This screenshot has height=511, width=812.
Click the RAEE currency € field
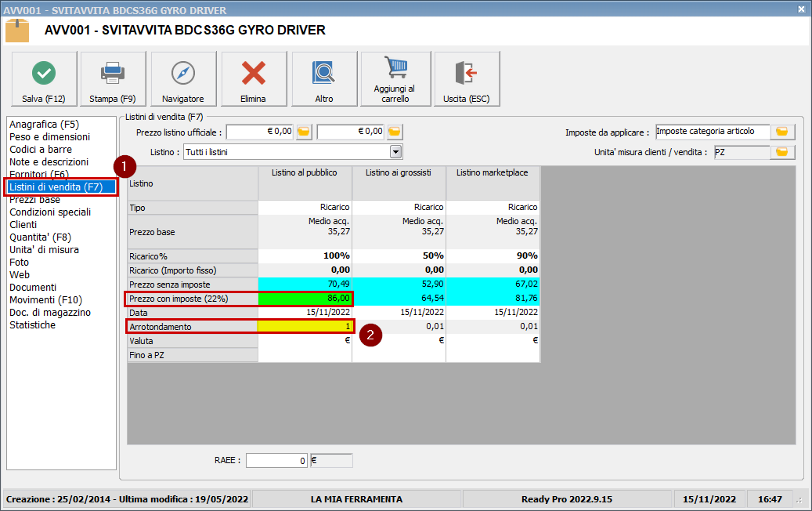[x=331, y=460]
